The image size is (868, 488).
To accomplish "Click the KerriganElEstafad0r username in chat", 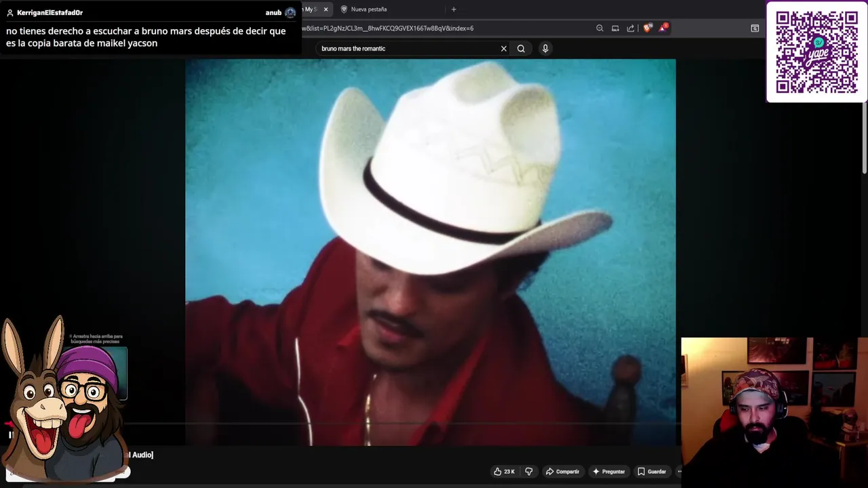I will [x=50, y=13].
